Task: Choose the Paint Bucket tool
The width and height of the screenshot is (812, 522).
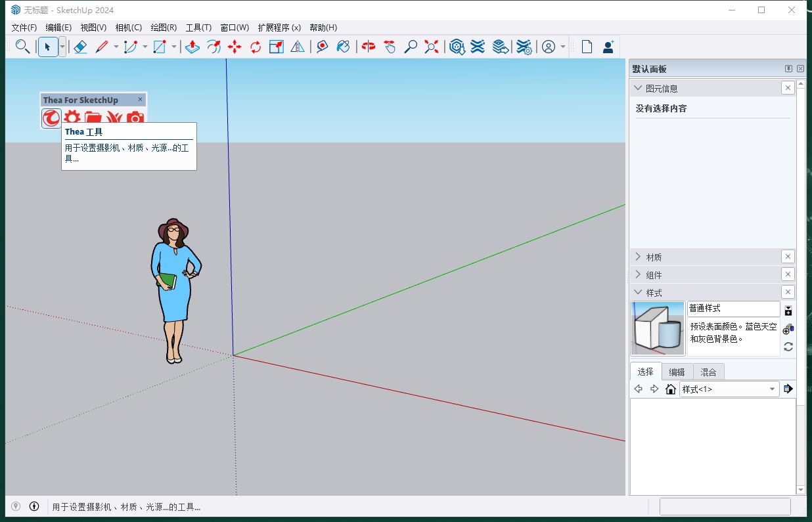Action: [x=343, y=47]
